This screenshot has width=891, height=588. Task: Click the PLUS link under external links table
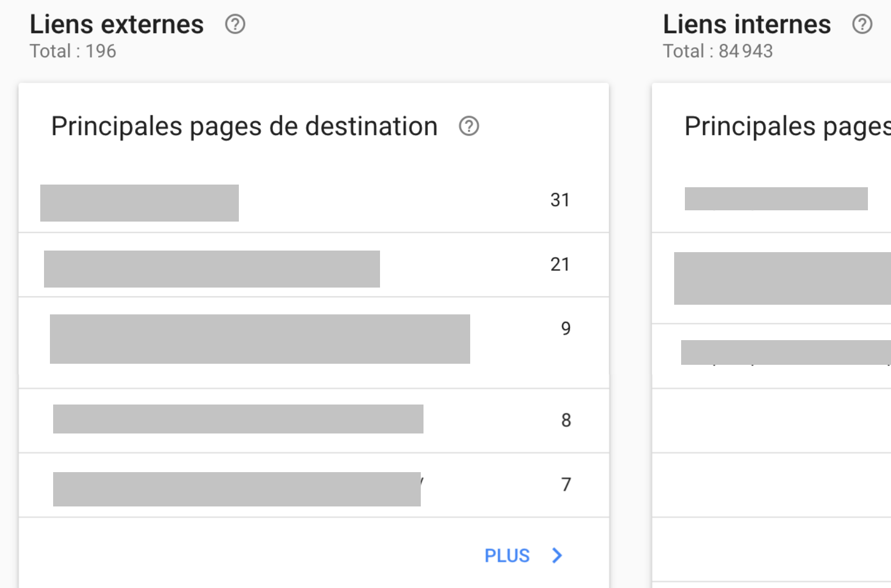pyautogui.click(x=507, y=556)
